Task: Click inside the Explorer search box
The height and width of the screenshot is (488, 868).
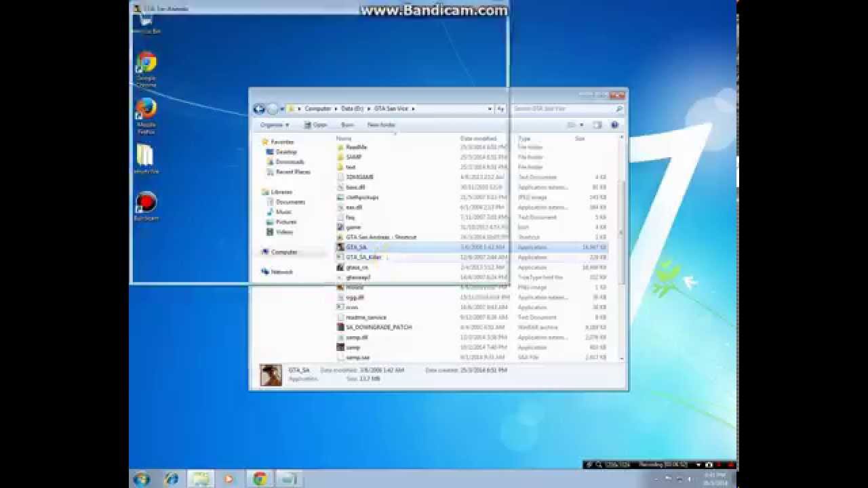Action: coord(568,108)
